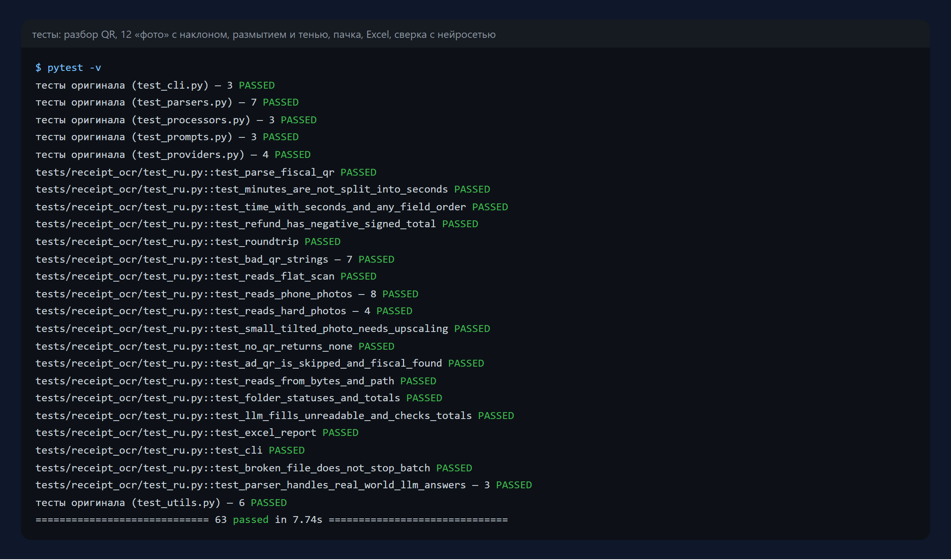Select test_refund_has_negative_signed_total line
Image resolution: width=951 pixels, height=560 pixels.
click(257, 224)
